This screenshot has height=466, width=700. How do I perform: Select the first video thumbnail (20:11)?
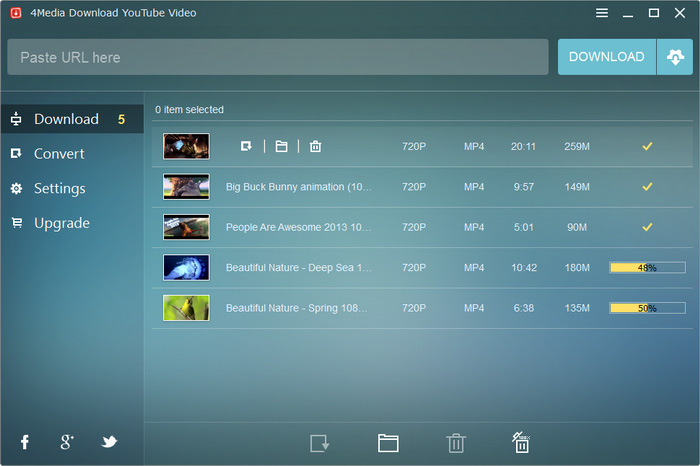pos(186,146)
